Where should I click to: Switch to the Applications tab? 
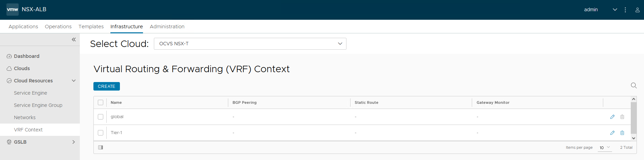pos(23,27)
